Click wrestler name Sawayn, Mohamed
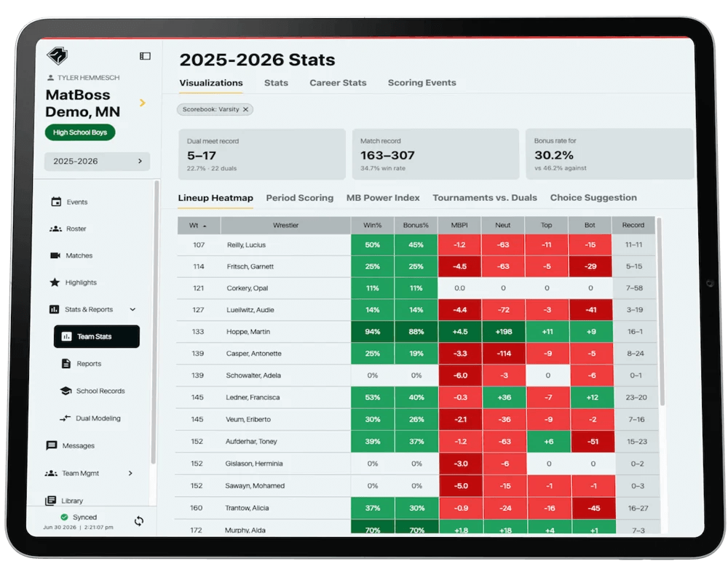The height and width of the screenshot is (577, 728). pos(254,485)
